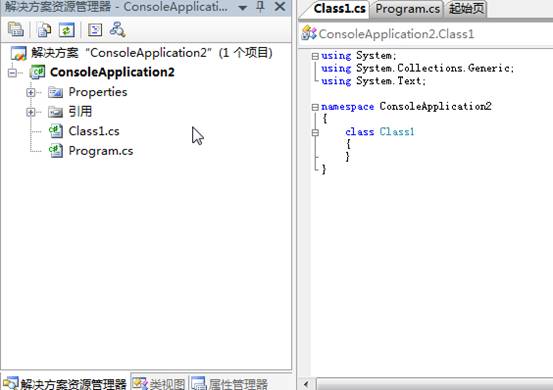Click the "namespace" keyword in the code
The width and height of the screenshot is (553, 390).
pyautogui.click(x=347, y=106)
